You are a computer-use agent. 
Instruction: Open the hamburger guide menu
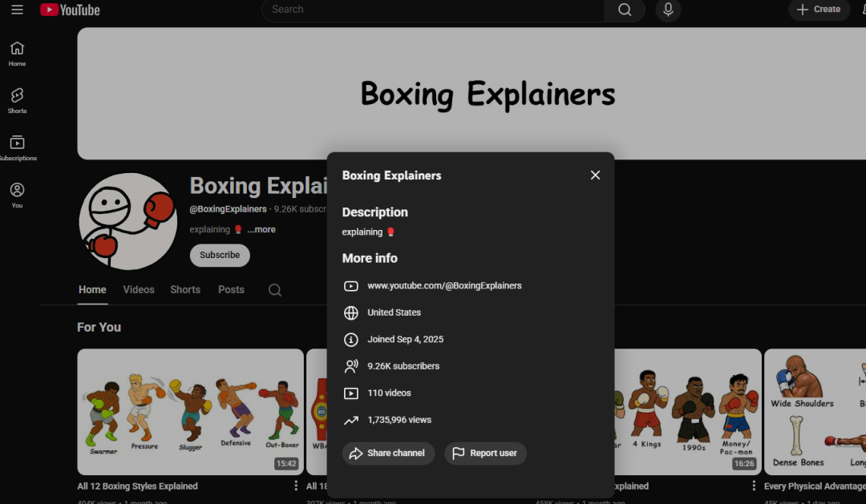(x=17, y=10)
